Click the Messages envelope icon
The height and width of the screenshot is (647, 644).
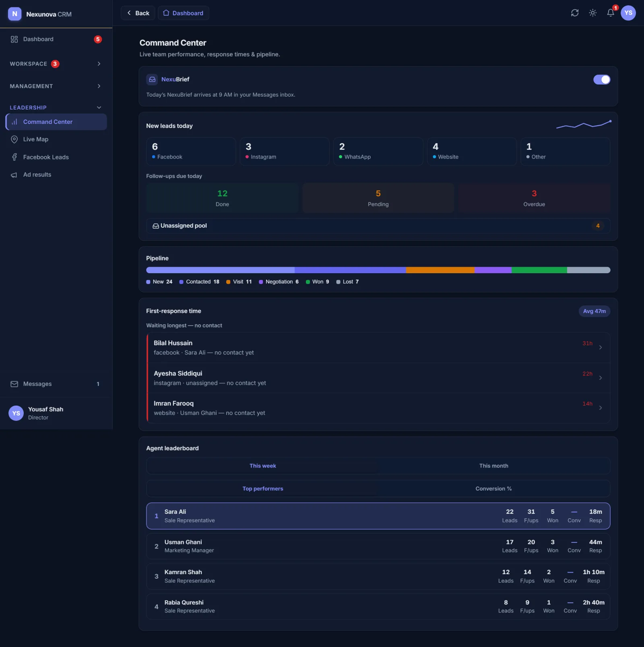click(14, 384)
